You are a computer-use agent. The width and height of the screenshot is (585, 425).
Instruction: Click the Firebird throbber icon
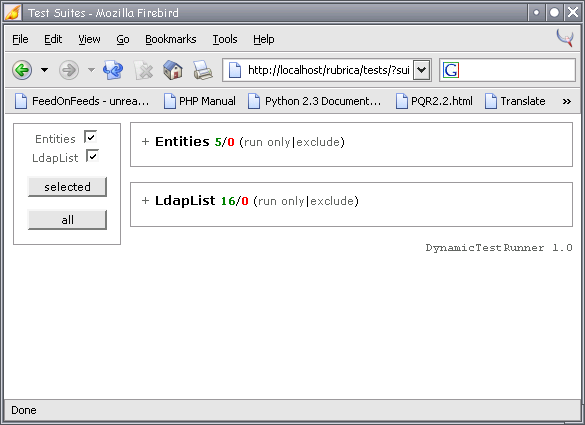tap(565, 38)
